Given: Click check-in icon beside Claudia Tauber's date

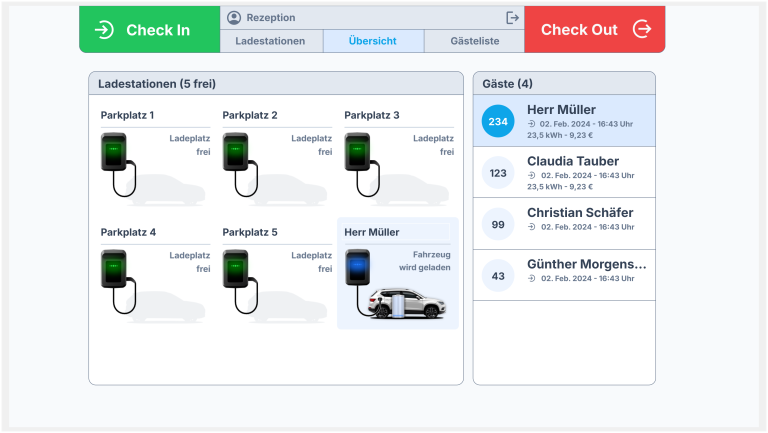Looking at the screenshot, I should 531,175.
